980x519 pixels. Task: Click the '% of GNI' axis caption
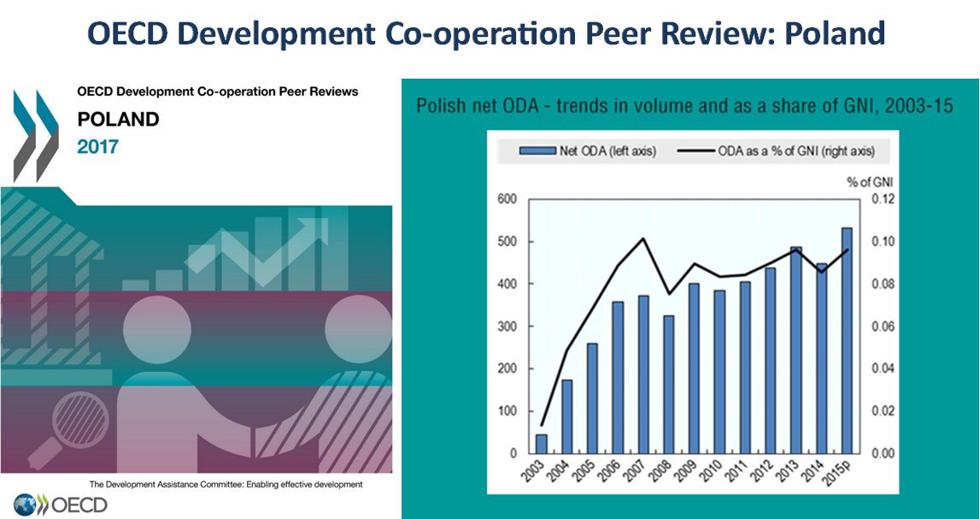pos(869,183)
